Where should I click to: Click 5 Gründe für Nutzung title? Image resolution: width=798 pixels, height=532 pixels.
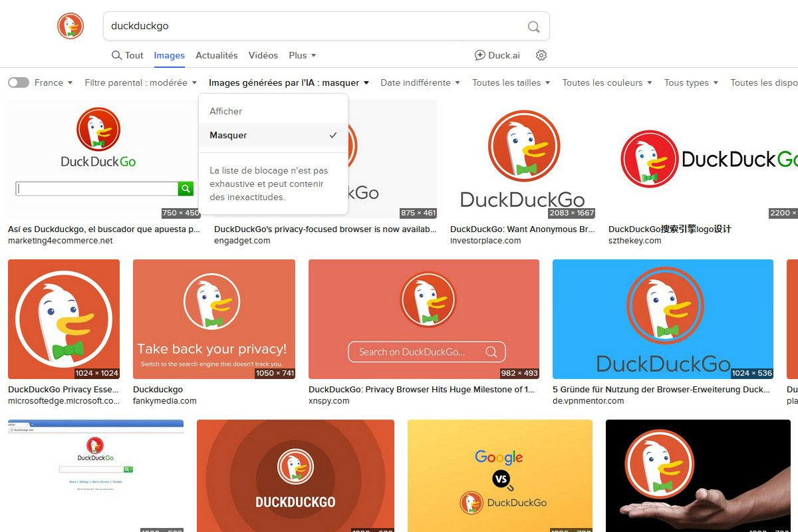[x=661, y=389]
